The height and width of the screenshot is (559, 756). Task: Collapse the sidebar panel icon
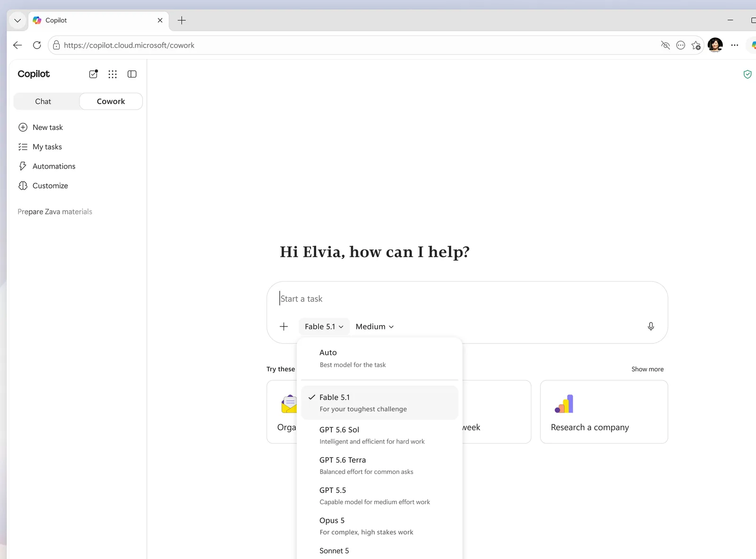pos(132,74)
